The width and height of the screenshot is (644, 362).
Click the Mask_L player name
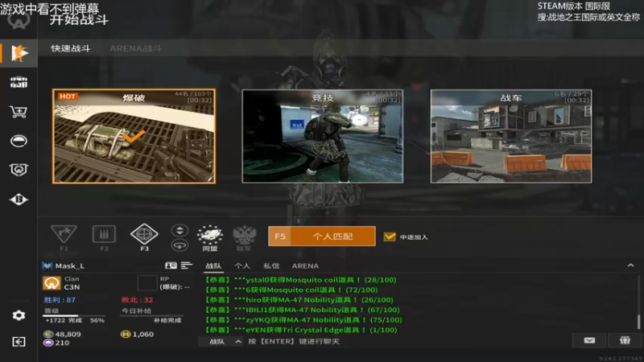click(x=70, y=266)
